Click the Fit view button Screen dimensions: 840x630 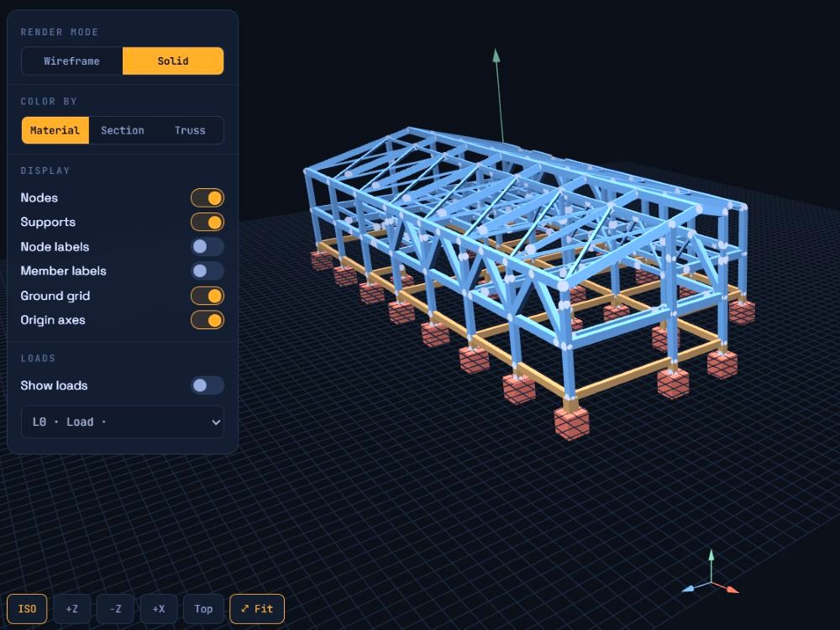[257, 609]
